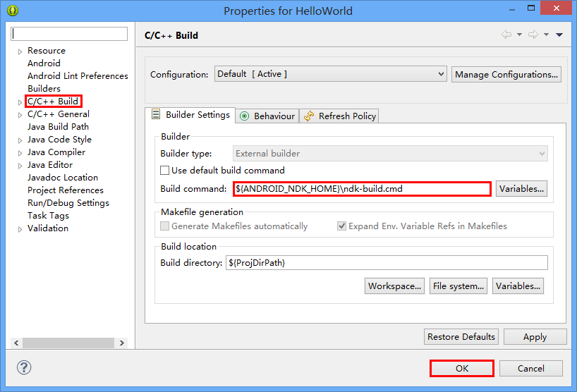Close the Properties for HelloWorld dialog
Viewport: 577px width, 392px height.
click(x=556, y=8)
